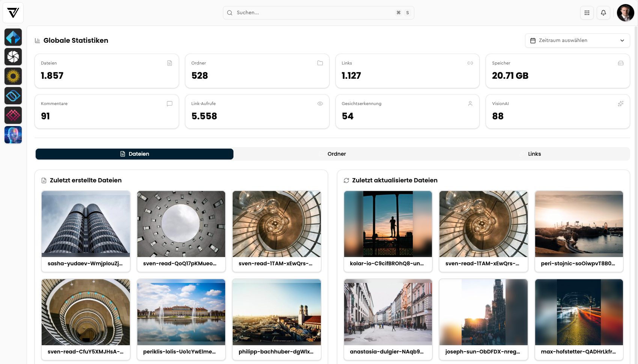The width and height of the screenshot is (638, 364).
Task: Open the philipp-bachhuber city skyline thumbnail
Action: tap(277, 312)
